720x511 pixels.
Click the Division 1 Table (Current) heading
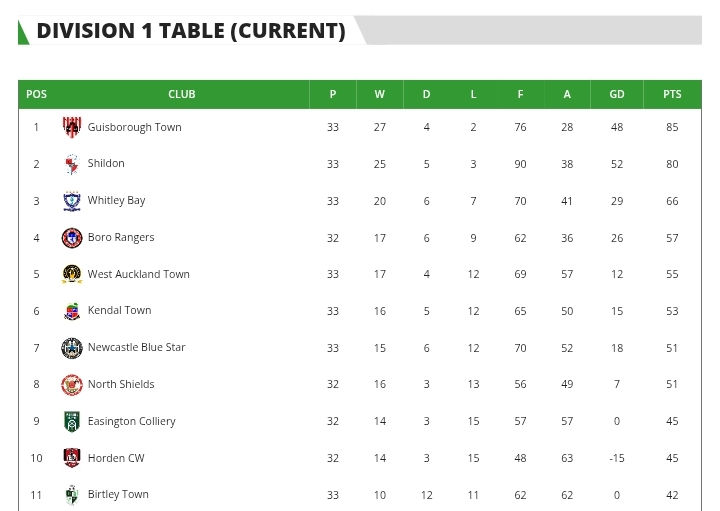(190, 31)
